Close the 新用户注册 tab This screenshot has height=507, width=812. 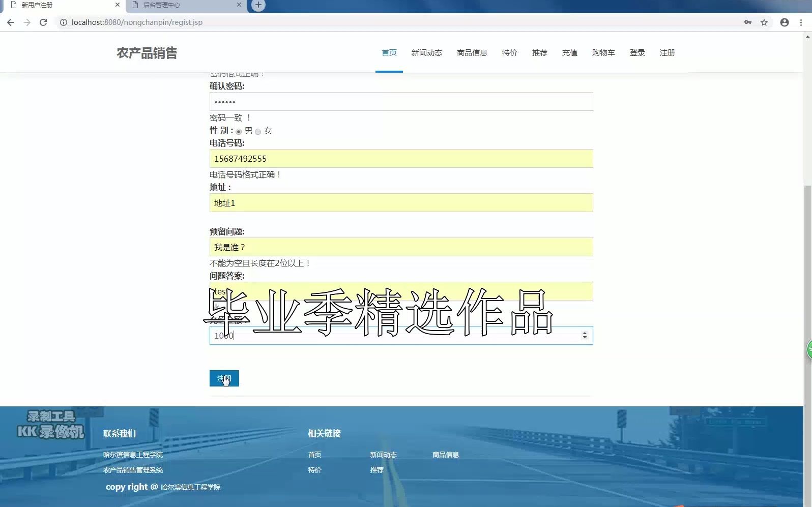118,5
